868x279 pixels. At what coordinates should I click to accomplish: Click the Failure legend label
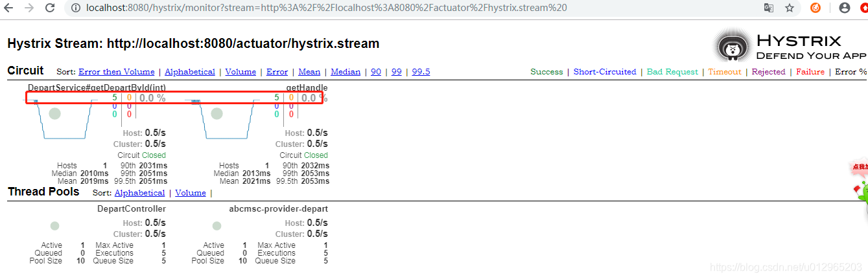(810, 72)
